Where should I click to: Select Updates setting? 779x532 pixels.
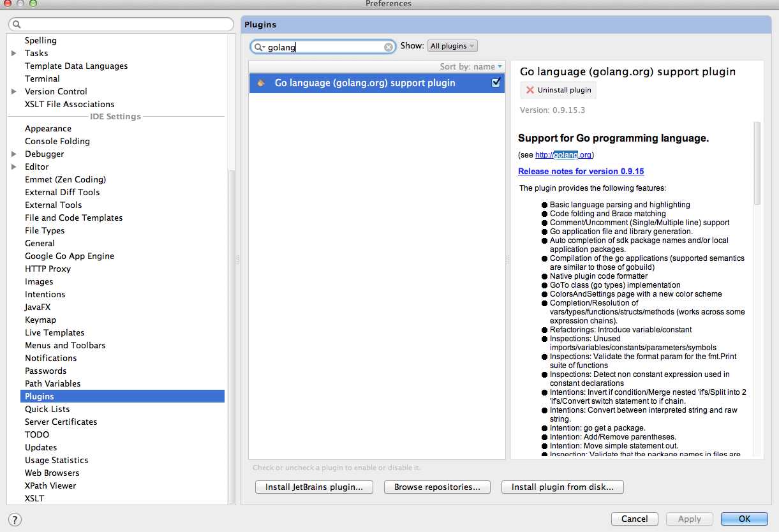(41, 448)
